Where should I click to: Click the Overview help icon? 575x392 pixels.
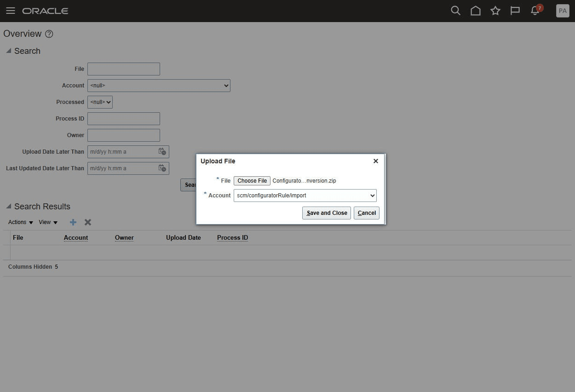49,34
